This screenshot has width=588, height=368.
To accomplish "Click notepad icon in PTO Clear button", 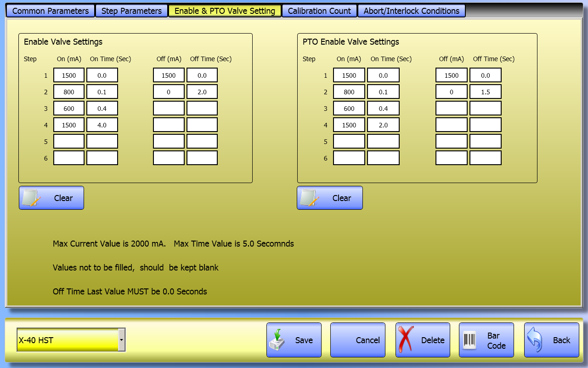I will (x=309, y=198).
